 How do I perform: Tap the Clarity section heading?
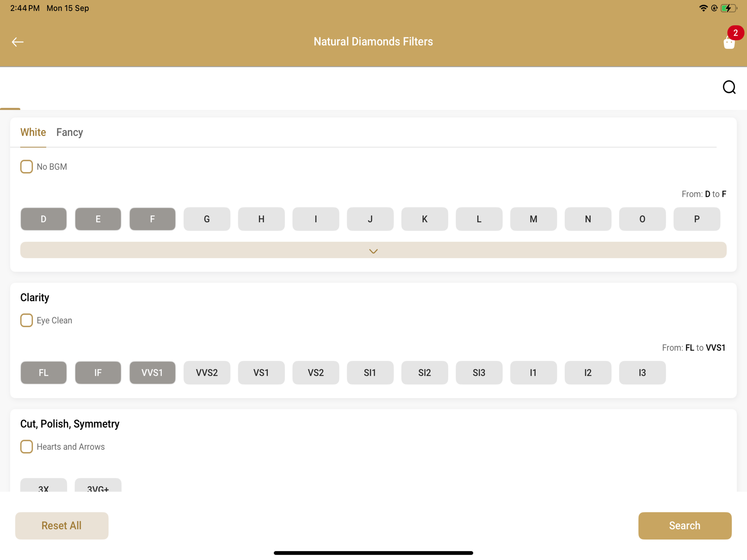tap(35, 297)
